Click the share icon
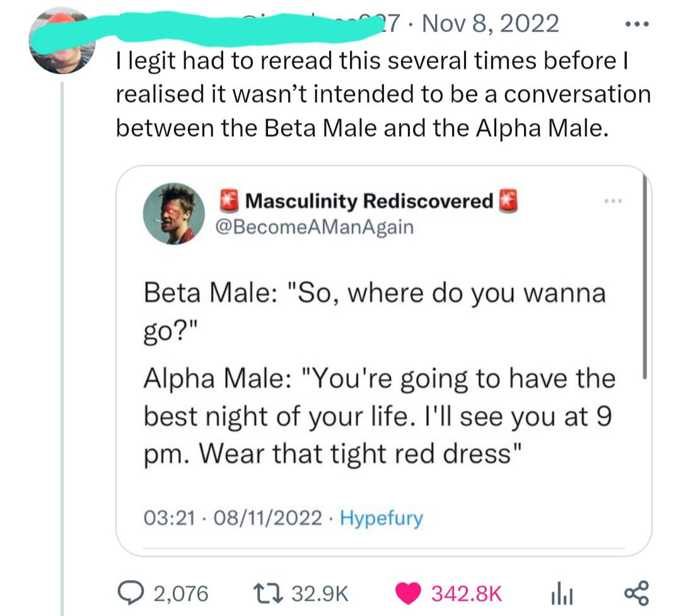Screen dimensions: 681x616 coord(634,593)
